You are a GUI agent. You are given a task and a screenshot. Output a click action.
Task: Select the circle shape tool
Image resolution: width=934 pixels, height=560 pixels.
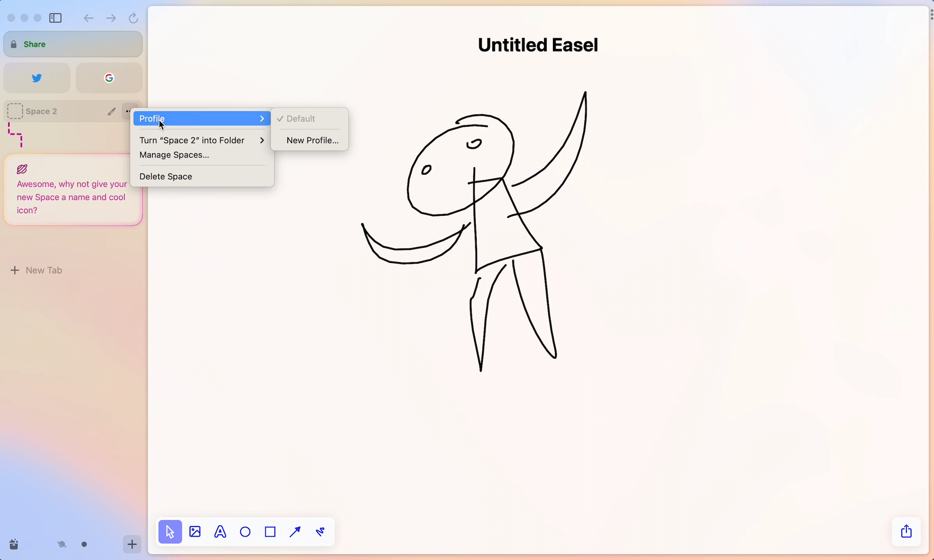[245, 532]
